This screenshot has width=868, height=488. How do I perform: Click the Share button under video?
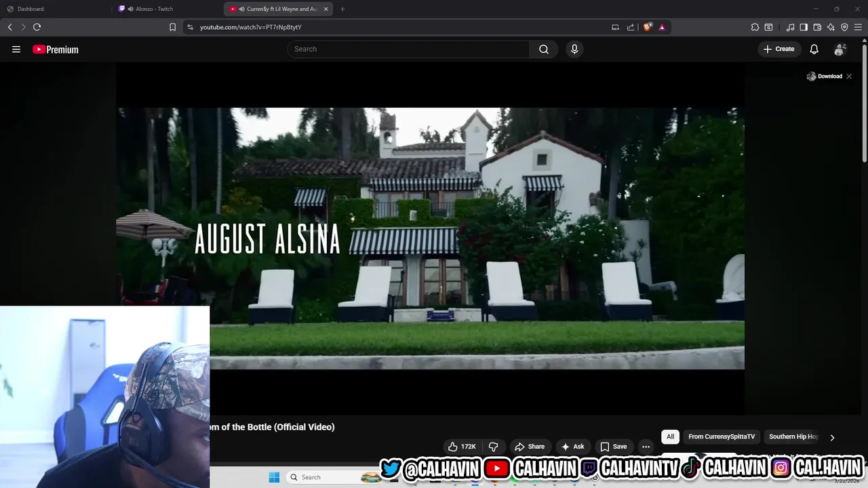(530, 447)
